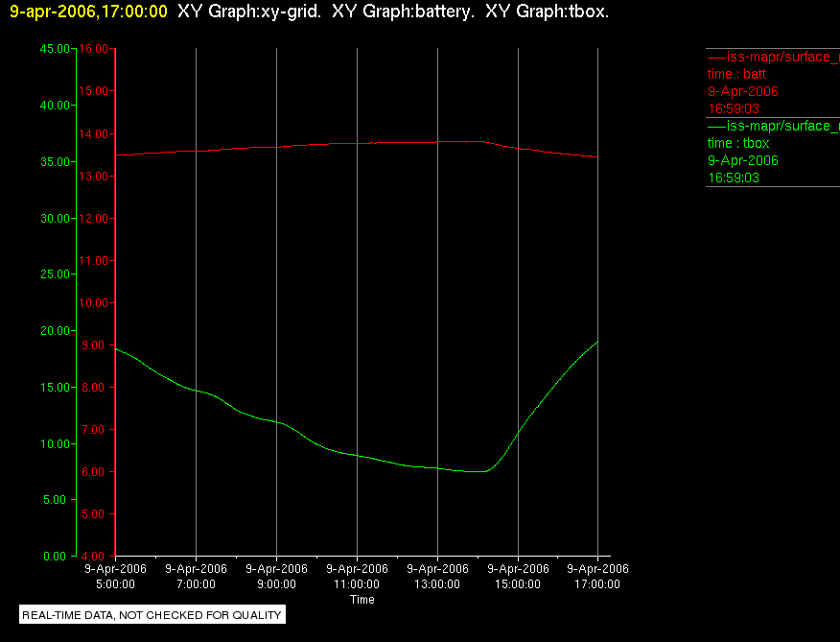
Task: Click the 5:00:00 x-axis tick label
Action: coord(115,584)
